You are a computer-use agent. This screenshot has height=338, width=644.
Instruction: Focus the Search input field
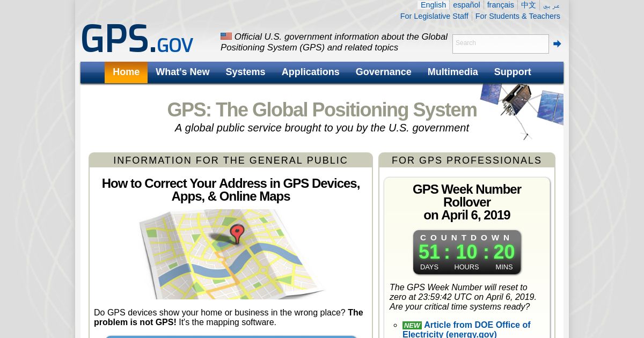click(501, 44)
